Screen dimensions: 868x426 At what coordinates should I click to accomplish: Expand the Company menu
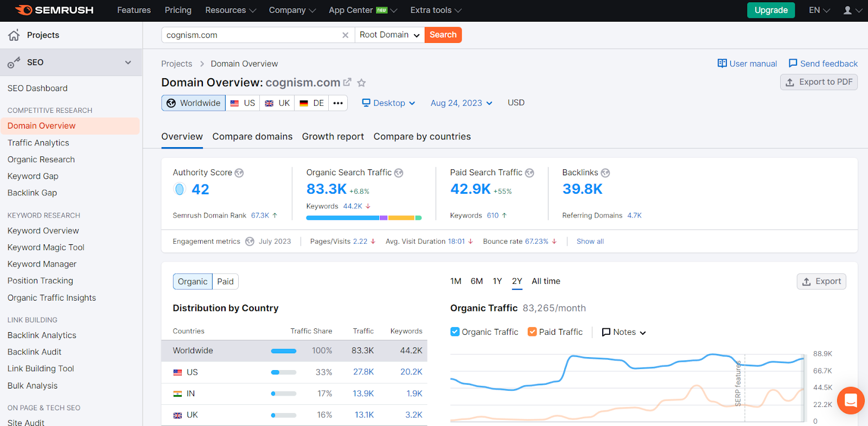(x=292, y=10)
